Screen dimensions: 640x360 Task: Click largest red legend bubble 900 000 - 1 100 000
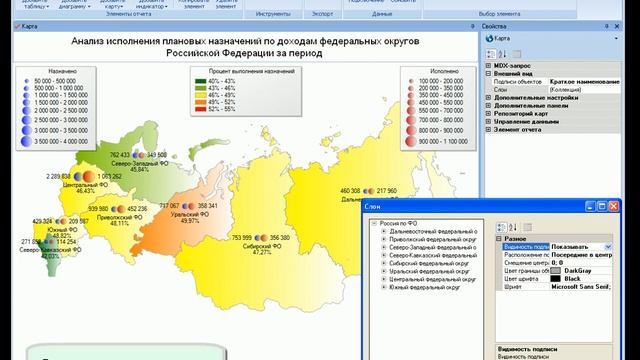coord(411,141)
